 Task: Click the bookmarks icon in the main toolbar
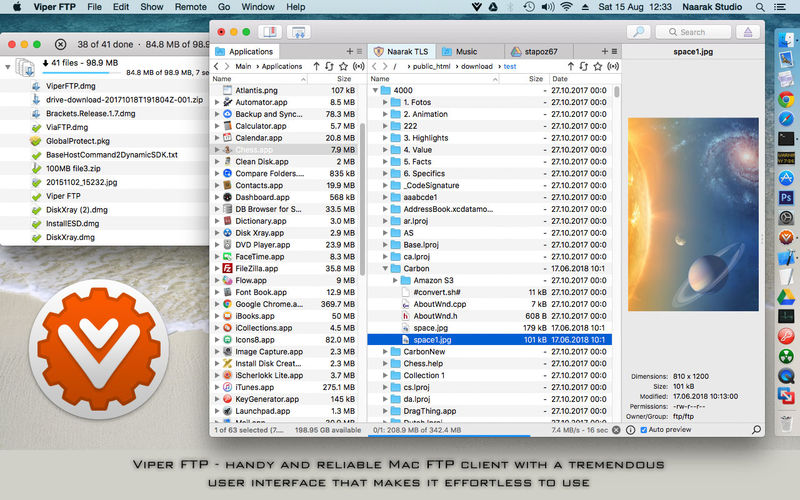coord(269,32)
